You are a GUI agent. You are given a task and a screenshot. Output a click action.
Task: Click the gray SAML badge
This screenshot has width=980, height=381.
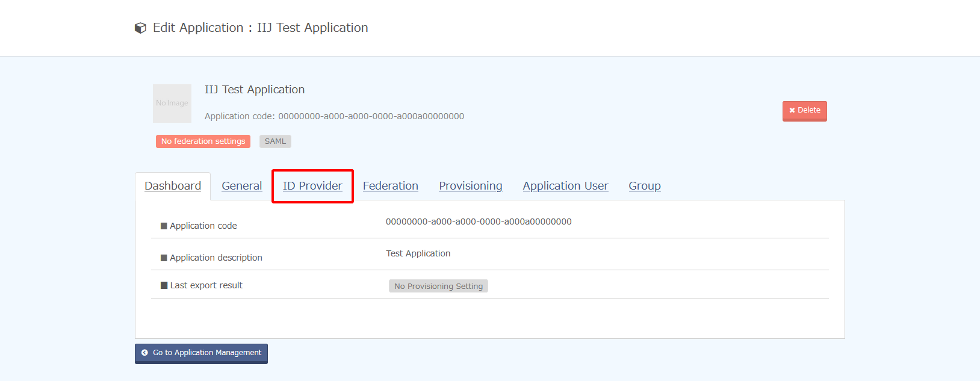[x=275, y=141]
